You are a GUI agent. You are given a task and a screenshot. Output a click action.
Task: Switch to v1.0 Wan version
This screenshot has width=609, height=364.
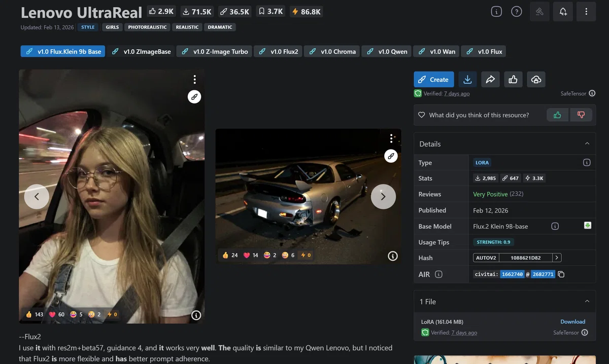click(x=436, y=51)
